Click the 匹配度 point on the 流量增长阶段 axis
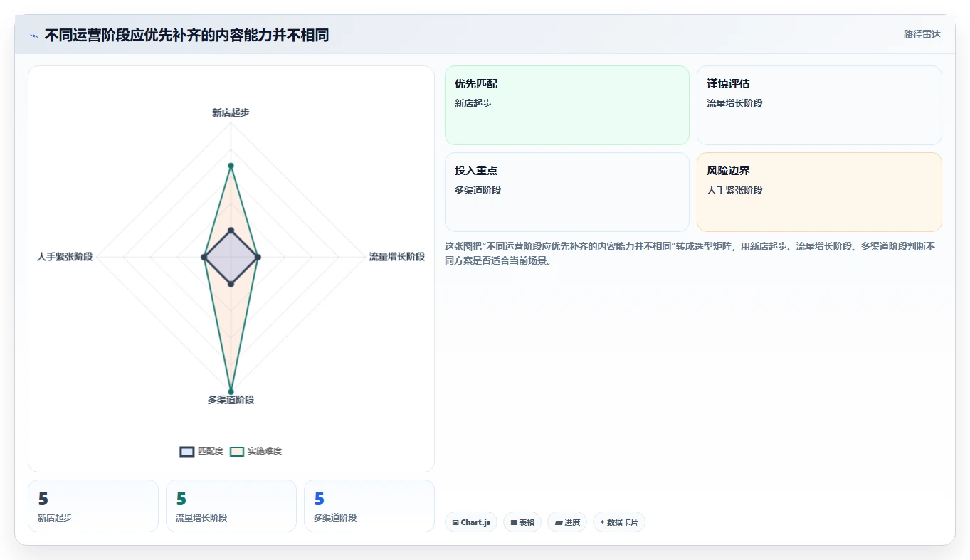 (258, 257)
